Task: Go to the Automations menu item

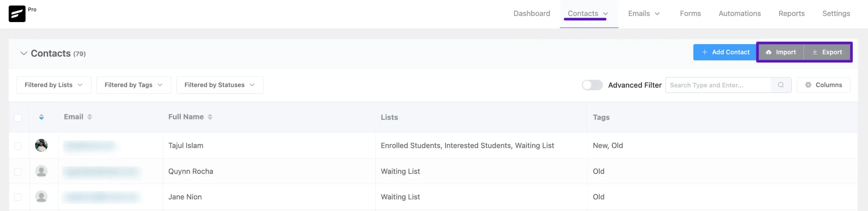Action: (x=739, y=14)
